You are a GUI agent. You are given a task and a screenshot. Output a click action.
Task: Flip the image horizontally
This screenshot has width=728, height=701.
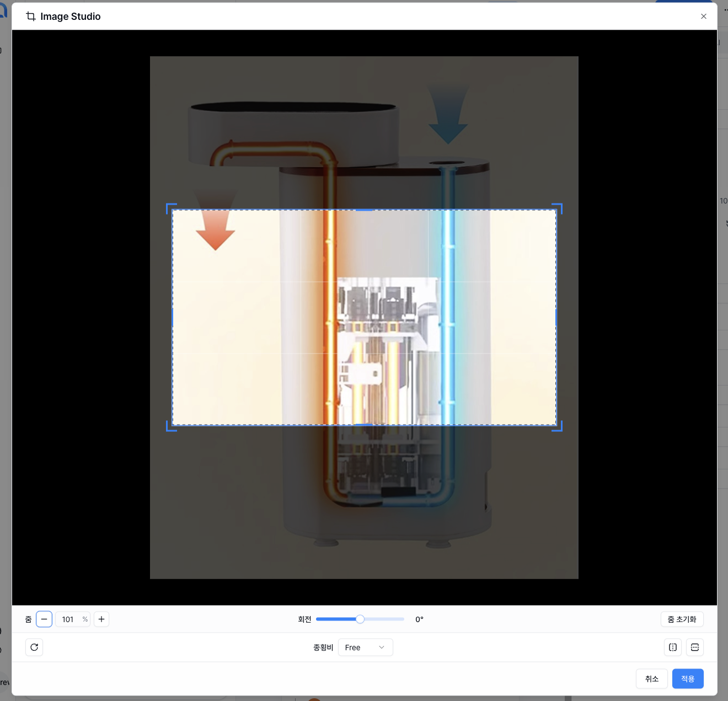click(x=673, y=648)
